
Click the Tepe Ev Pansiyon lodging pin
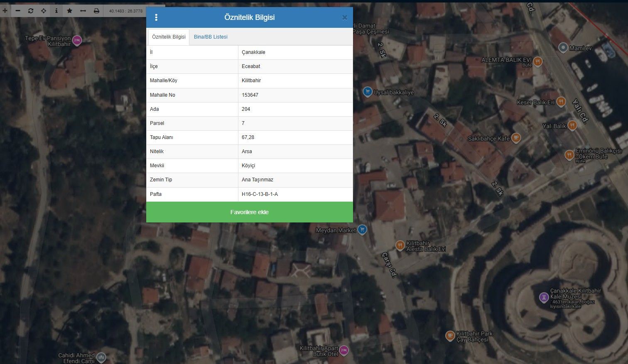(x=77, y=40)
